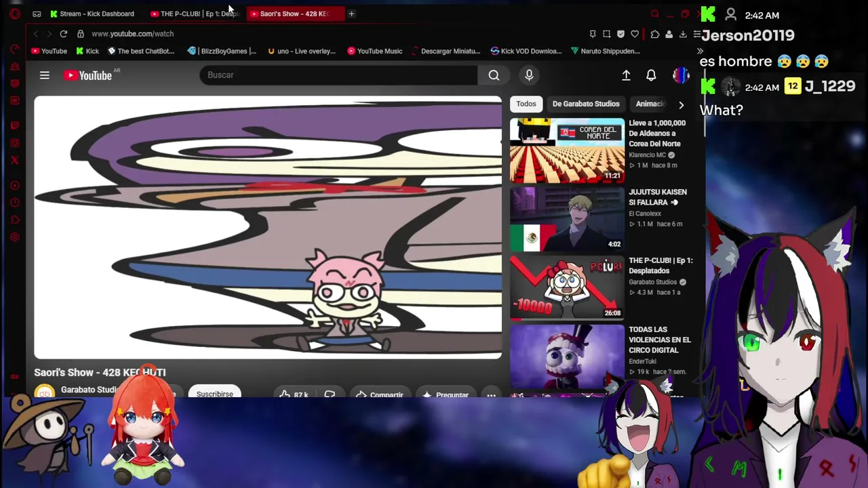Click the Saori's Show video player
Image resolution: width=868 pixels, height=488 pixels.
(268, 227)
